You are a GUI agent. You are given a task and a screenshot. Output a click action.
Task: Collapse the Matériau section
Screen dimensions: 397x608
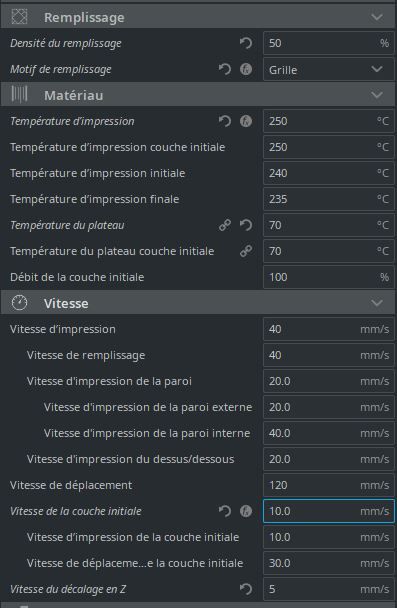click(376, 95)
